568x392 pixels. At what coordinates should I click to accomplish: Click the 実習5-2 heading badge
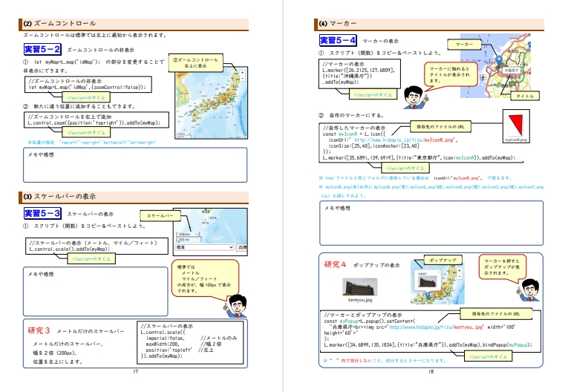(42, 49)
